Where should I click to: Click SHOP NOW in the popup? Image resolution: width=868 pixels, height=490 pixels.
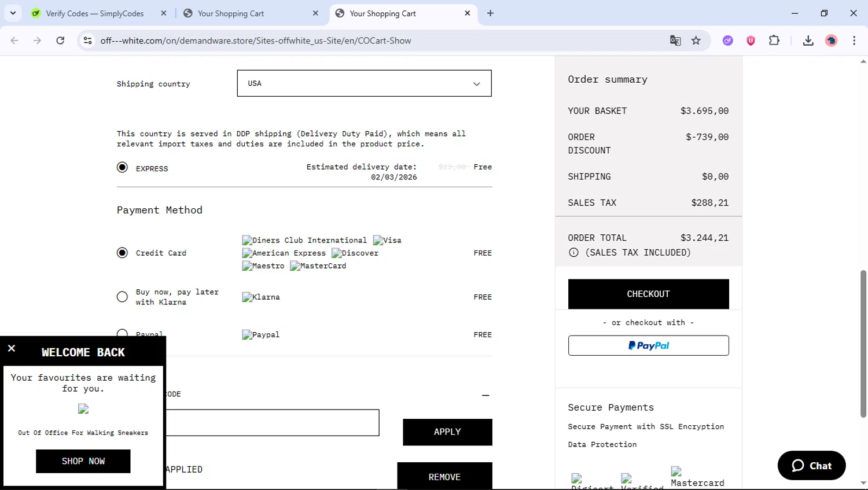(83, 461)
